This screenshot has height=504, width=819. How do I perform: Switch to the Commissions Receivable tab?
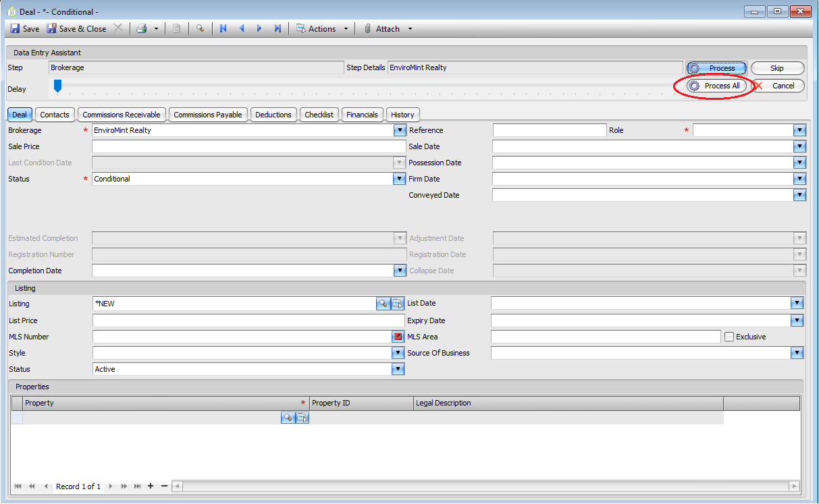coord(122,115)
